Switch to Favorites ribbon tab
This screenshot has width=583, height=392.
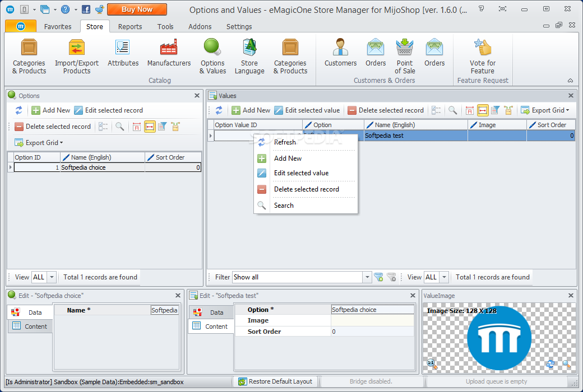(58, 27)
